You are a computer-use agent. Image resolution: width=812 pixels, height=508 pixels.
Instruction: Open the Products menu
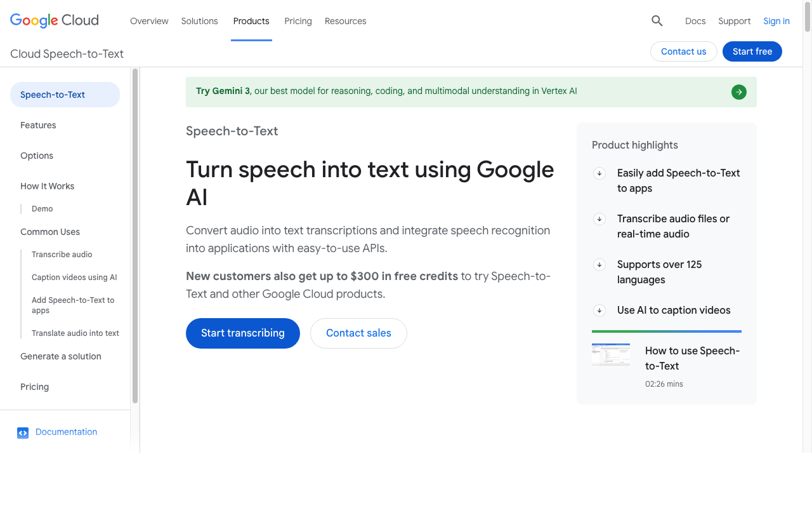pos(251,21)
